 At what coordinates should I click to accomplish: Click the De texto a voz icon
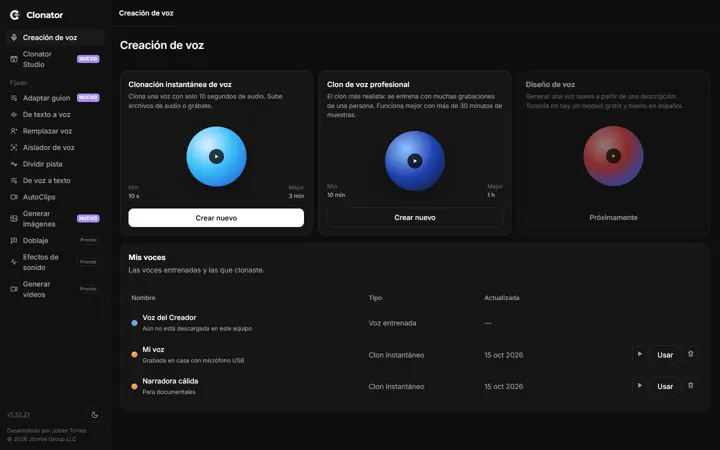coord(14,115)
